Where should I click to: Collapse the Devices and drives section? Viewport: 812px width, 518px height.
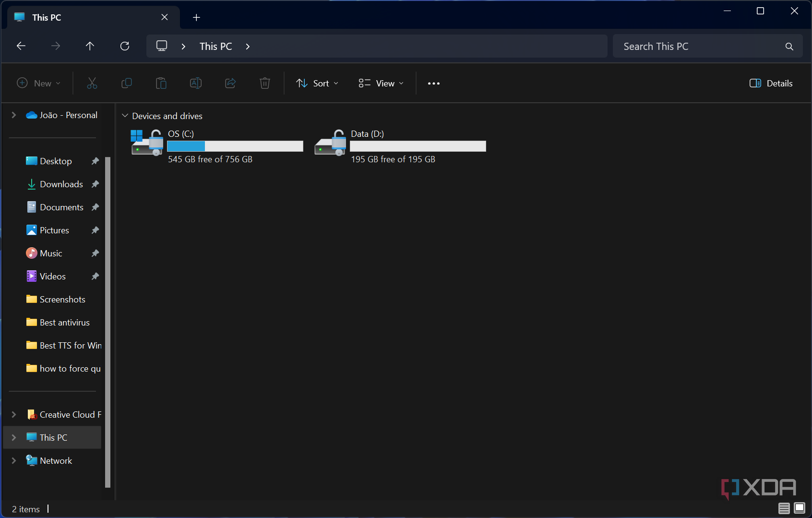[125, 116]
